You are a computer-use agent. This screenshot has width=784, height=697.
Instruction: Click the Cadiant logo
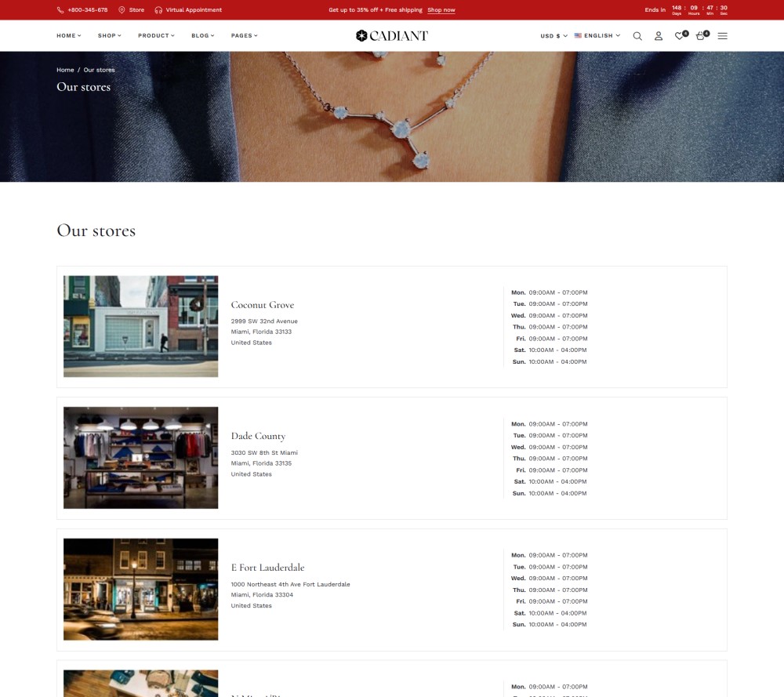tap(392, 35)
